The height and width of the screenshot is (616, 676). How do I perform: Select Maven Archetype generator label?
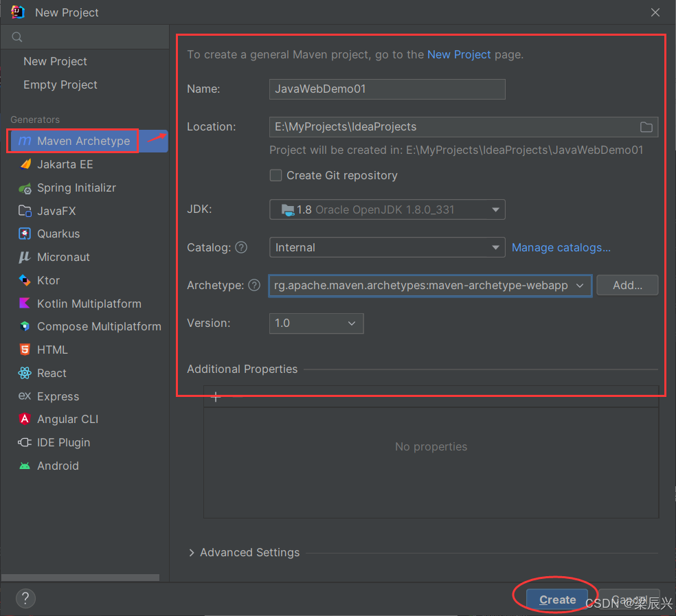point(84,141)
